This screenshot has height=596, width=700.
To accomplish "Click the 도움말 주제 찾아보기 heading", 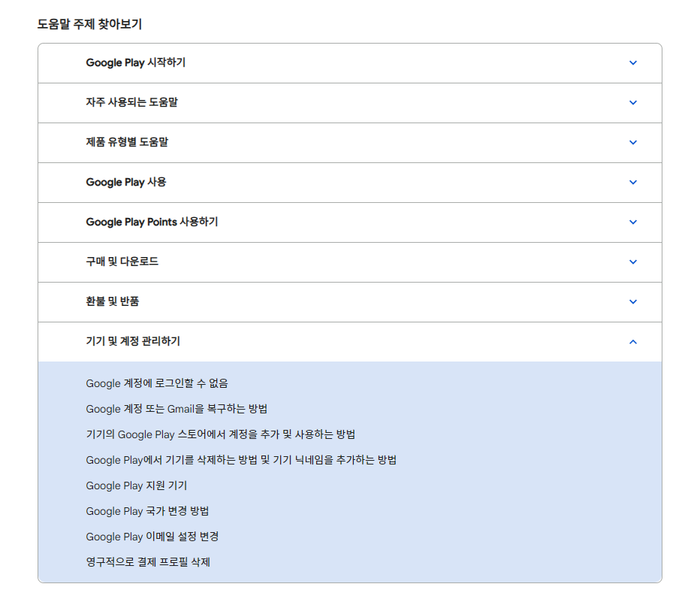I will (89, 24).
